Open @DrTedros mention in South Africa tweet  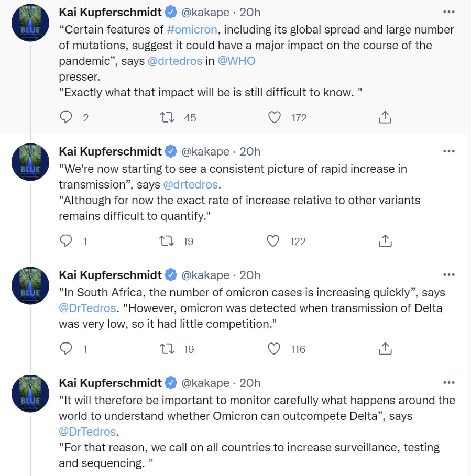pos(87,308)
